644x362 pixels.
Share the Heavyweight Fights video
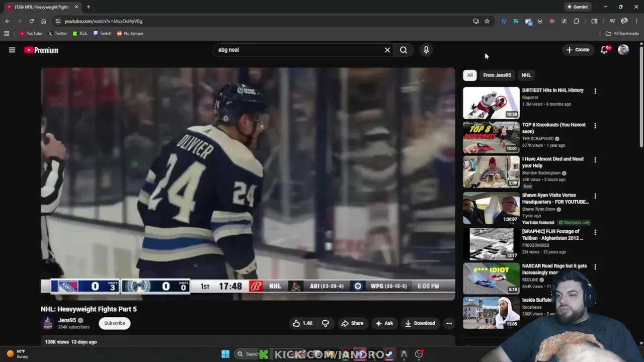coord(352,323)
